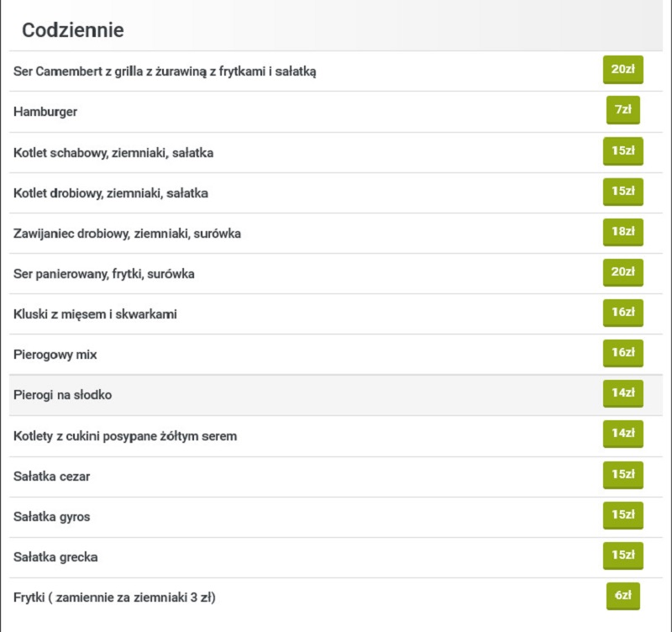Screen dimensions: 672x632
Task: Select the Hamburger 7zł price button
Action: 622,110
